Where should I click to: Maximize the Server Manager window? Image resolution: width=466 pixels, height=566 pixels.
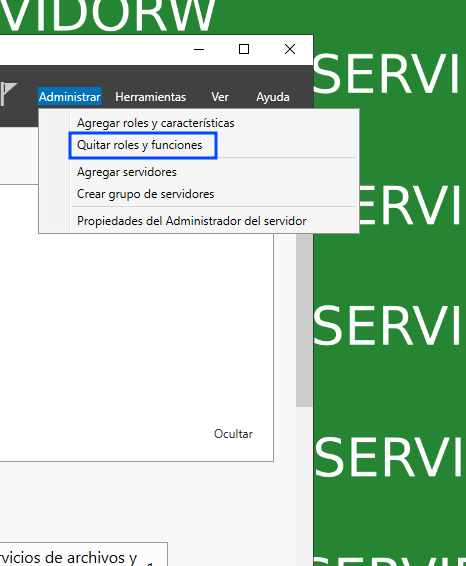click(244, 49)
